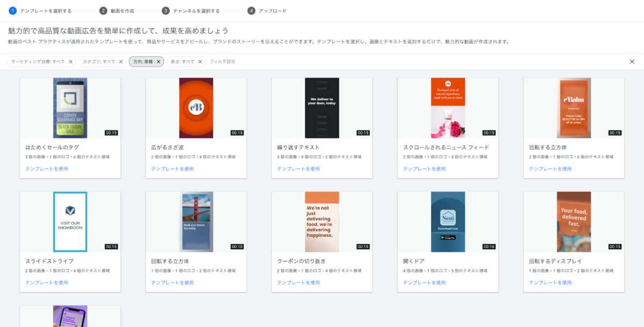Viewport: 644px width, 327px height.
Task: Click the title クーポンの切り抜き
Action: 301,261
